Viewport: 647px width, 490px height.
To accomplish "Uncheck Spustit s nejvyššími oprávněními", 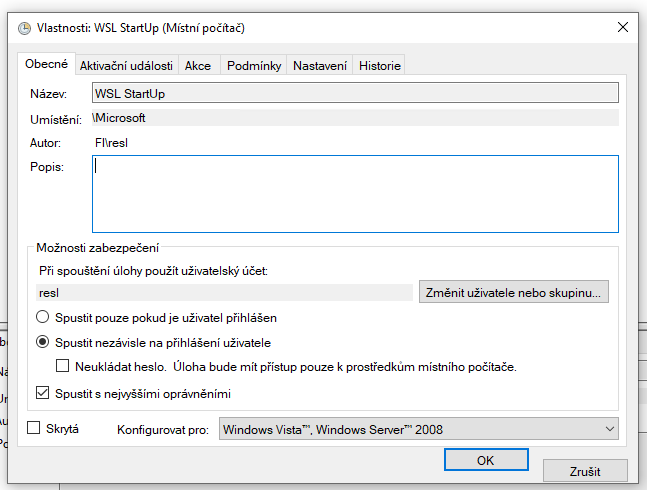I will [43, 393].
